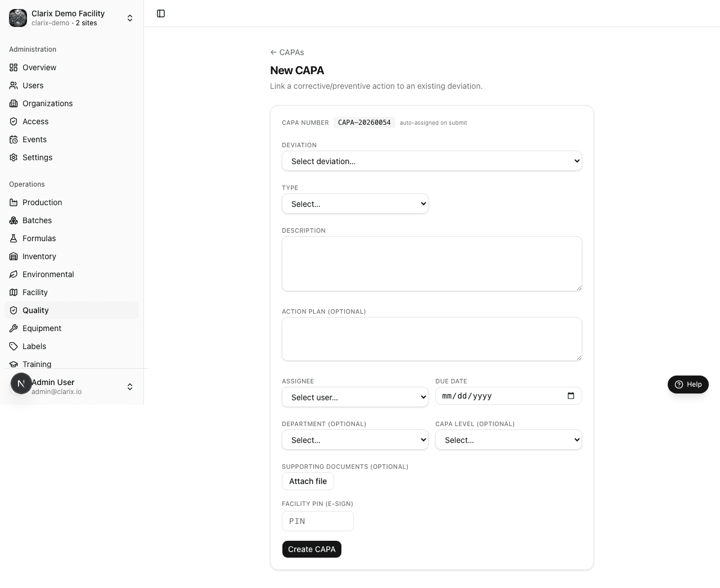This screenshot has width=720, height=588.
Task: Click the Quality shield-check icon
Action: [13, 310]
